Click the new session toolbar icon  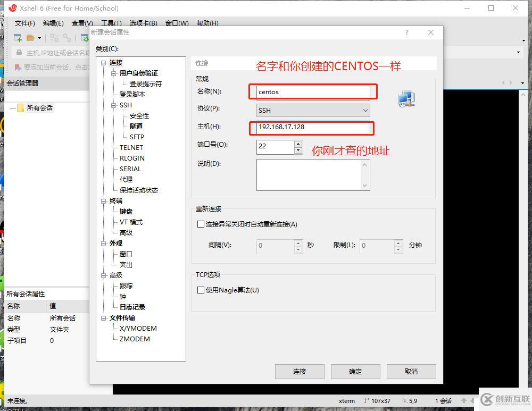[18, 38]
